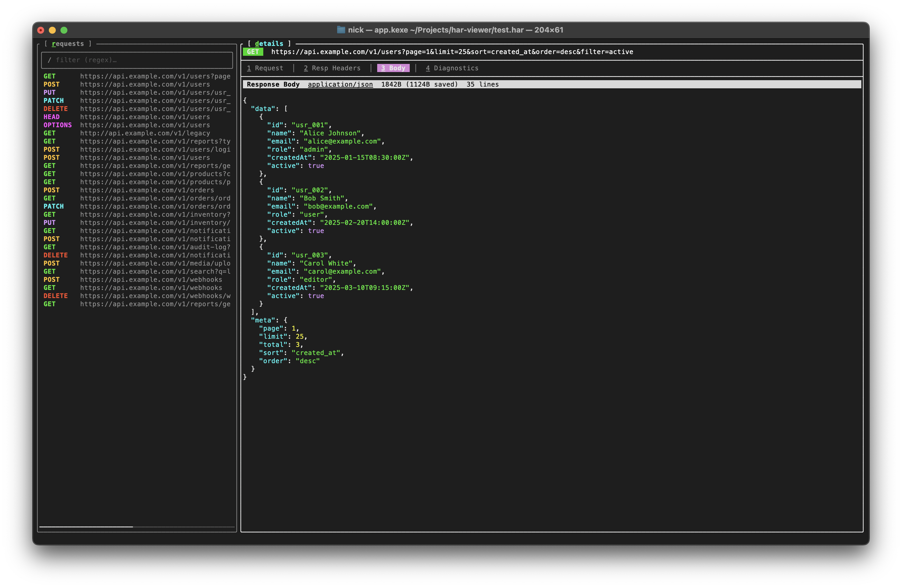The height and width of the screenshot is (588, 902).
Task: Select the GET products?c request
Action: (137, 174)
